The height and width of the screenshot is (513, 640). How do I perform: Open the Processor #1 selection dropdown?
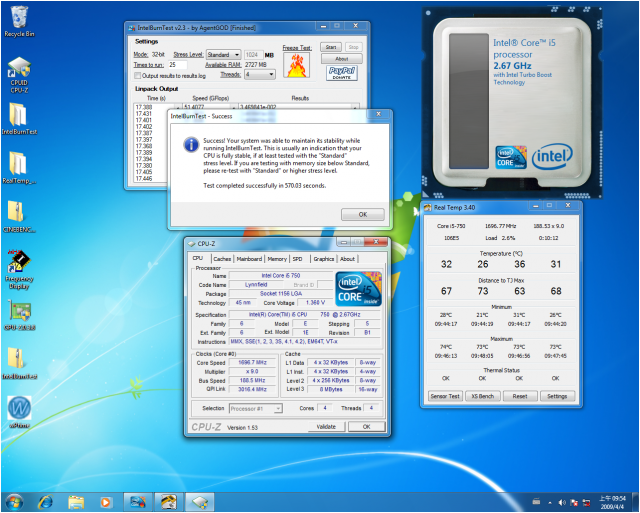pyautogui.click(x=256, y=409)
